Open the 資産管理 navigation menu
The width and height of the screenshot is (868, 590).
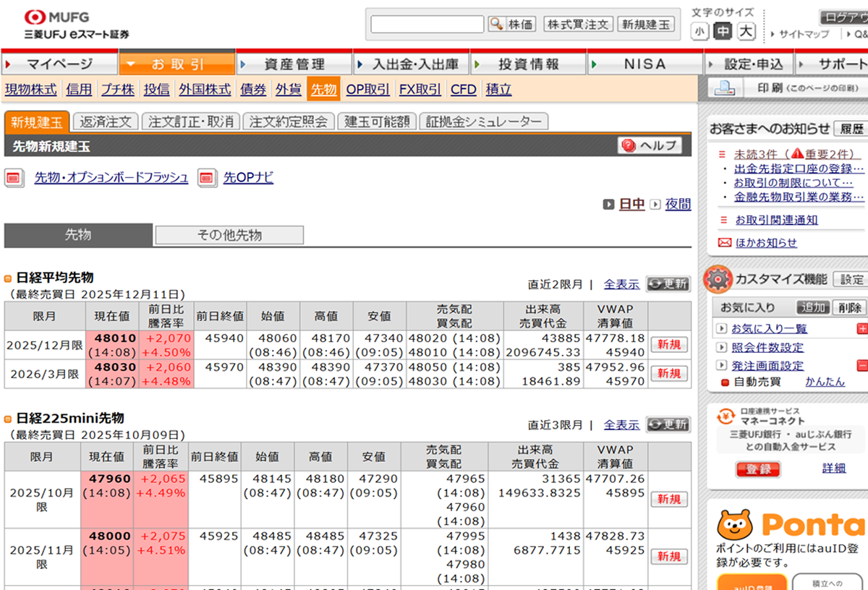pos(294,64)
